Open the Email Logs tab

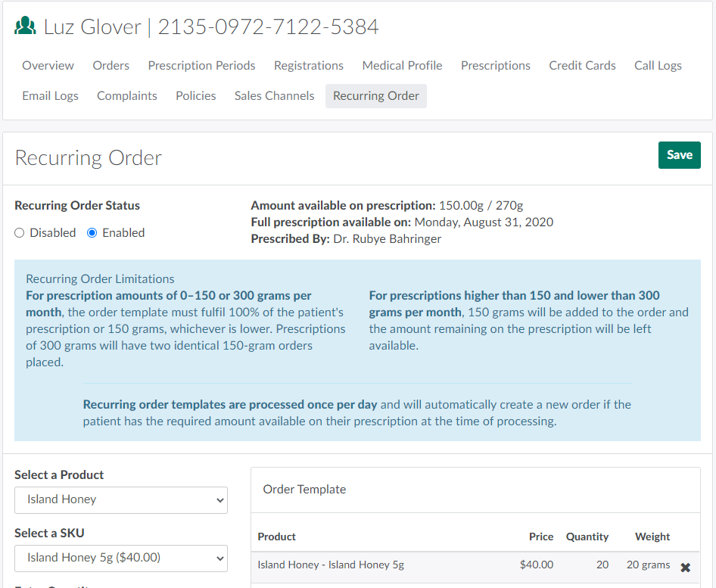pyautogui.click(x=51, y=96)
